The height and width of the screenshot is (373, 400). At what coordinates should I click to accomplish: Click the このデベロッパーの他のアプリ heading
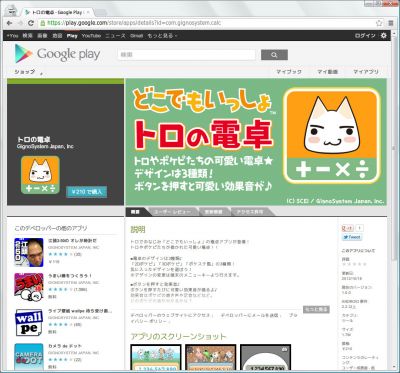point(51,229)
